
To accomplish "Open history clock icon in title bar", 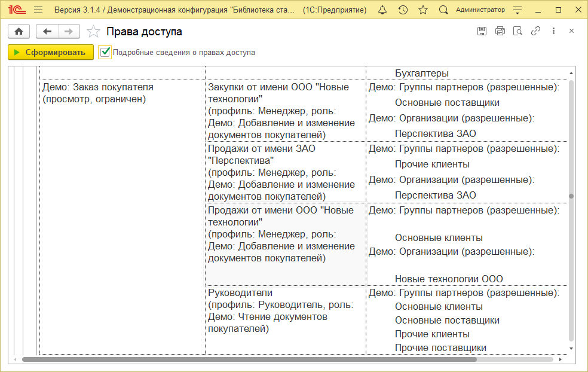I will [x=403, y=10].
